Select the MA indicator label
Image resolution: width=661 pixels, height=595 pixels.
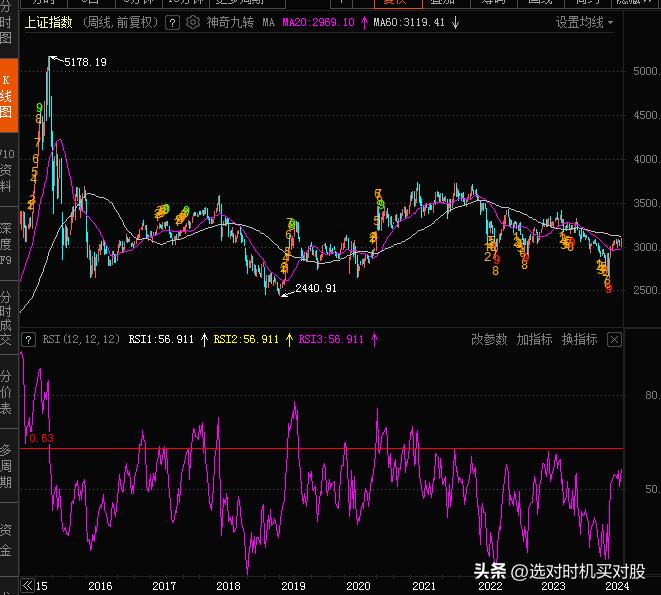pyautogui.click(x=269, y=22)
